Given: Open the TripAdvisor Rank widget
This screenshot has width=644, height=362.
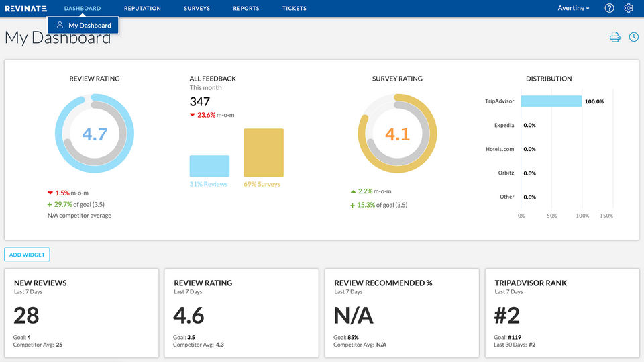Looking at the screenshot, I should pos(561,313).
